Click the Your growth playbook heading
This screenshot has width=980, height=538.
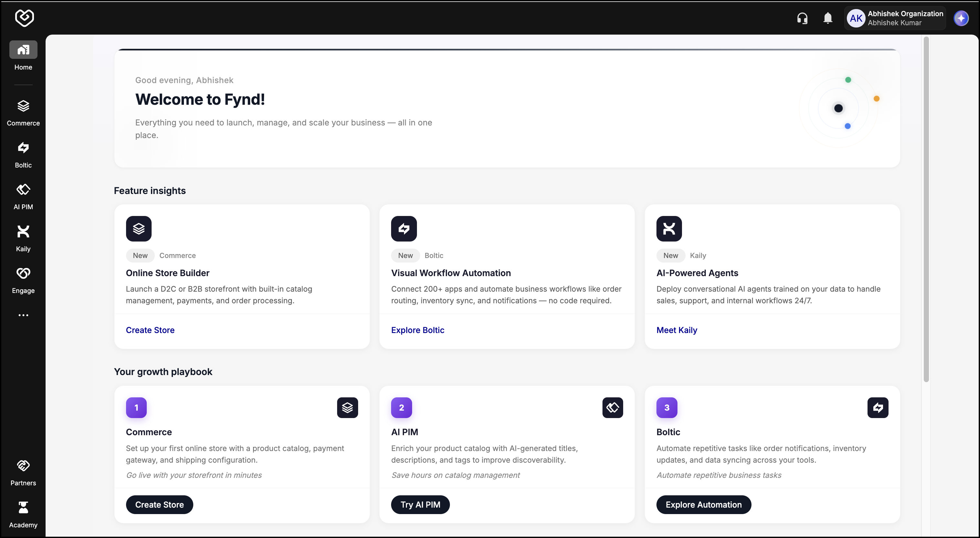click(x=163, y=372)
